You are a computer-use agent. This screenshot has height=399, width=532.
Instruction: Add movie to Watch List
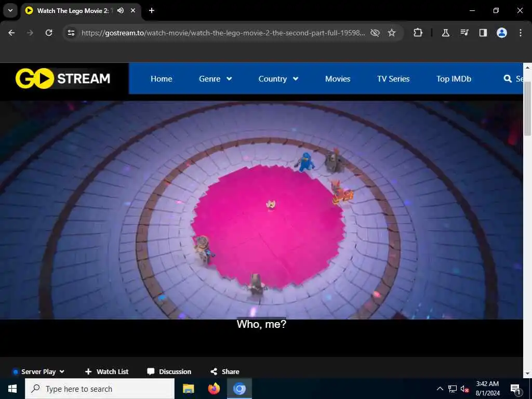click(x=107, y=371)
